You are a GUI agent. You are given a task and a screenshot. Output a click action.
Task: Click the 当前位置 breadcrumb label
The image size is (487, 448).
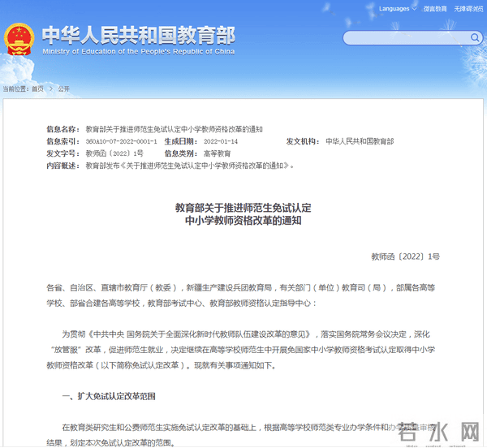(15, 88)
